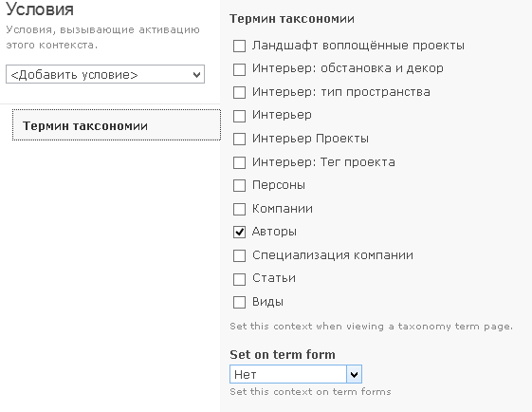Screen dimensions: 532x412
Task: Click the Статьи label text
Action: click(x=274, y=278)
